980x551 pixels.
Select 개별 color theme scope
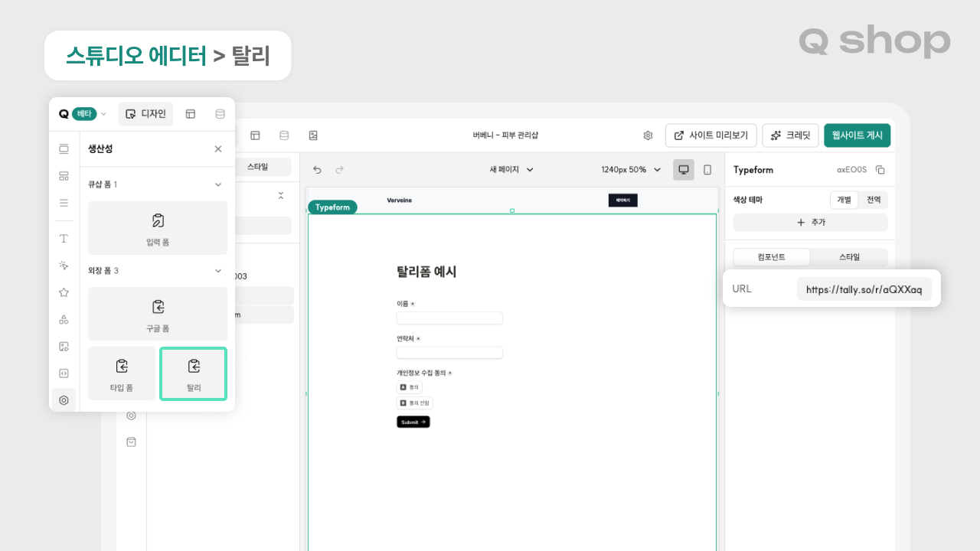844,200
